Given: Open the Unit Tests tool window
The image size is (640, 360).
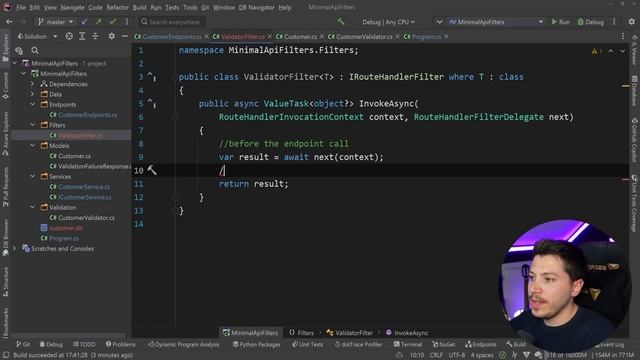Looking at the screenshot, I should click(308, 344).
